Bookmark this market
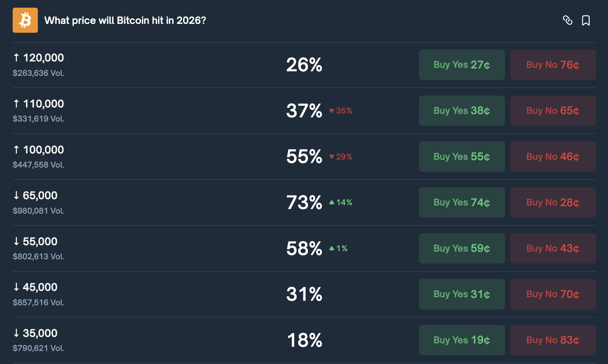Screen dimensions: 608x364 tap(586, 21)
